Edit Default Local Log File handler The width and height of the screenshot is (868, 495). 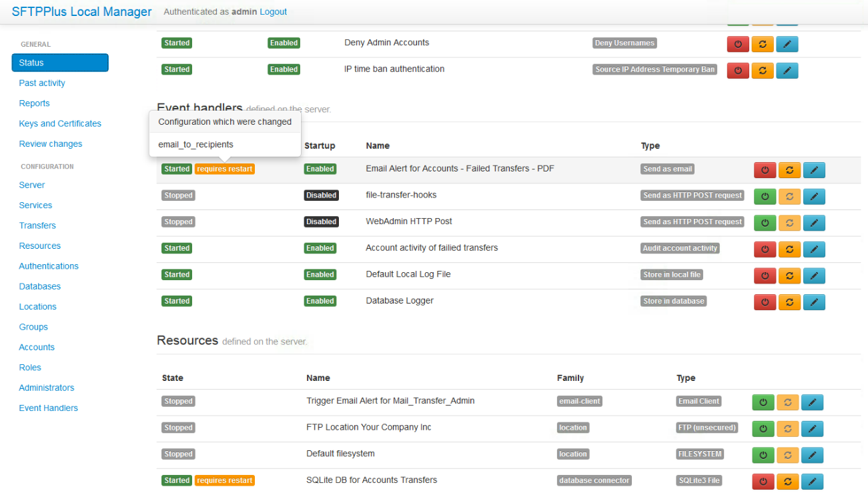(813, 276)
